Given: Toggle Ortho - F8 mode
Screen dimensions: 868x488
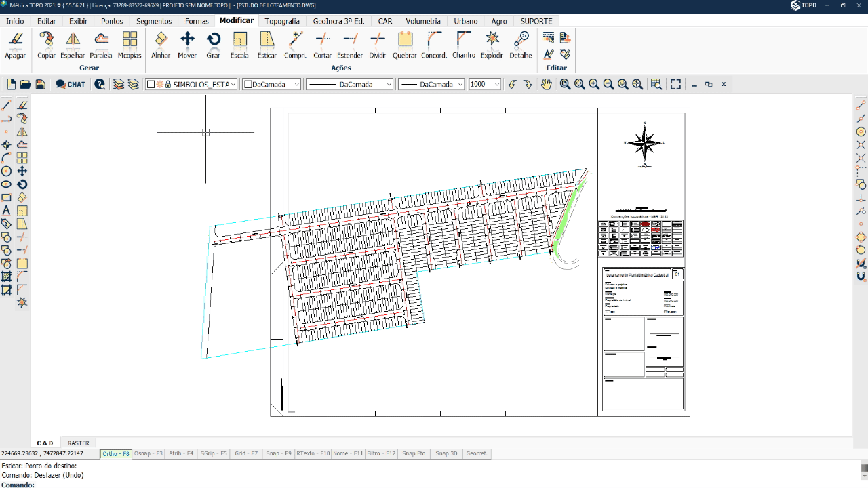Looking at the screenshot, I should [115, 453].
